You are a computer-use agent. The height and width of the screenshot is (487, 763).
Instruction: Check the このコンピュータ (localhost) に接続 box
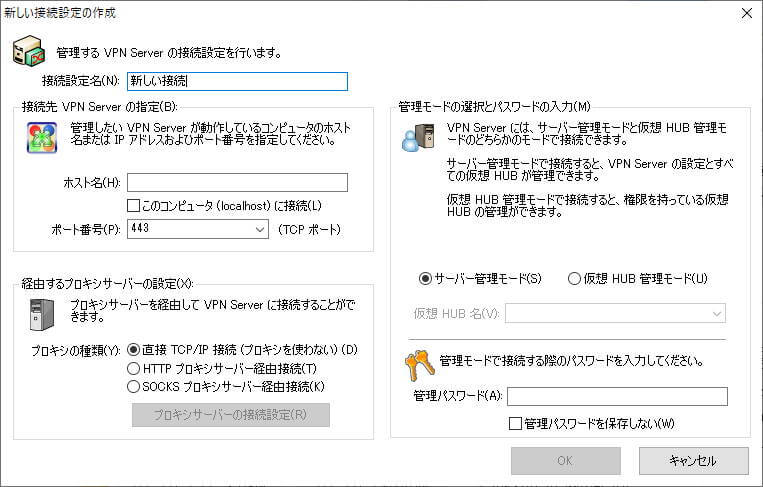click(x=134, y=206)
